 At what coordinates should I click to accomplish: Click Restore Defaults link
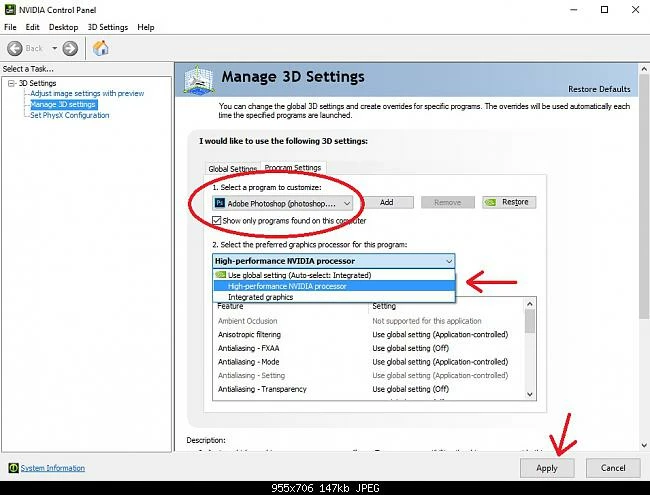tap(599, 89)
